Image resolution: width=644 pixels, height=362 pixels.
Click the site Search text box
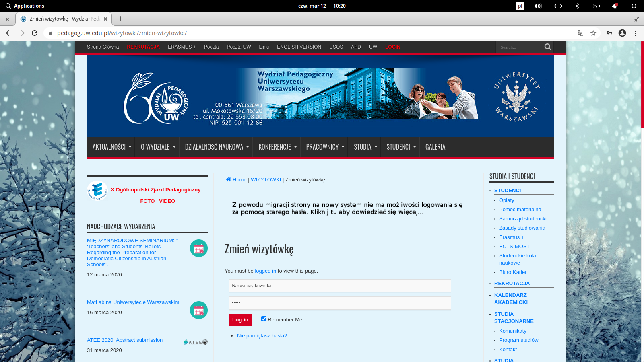(x=520, y=47)
